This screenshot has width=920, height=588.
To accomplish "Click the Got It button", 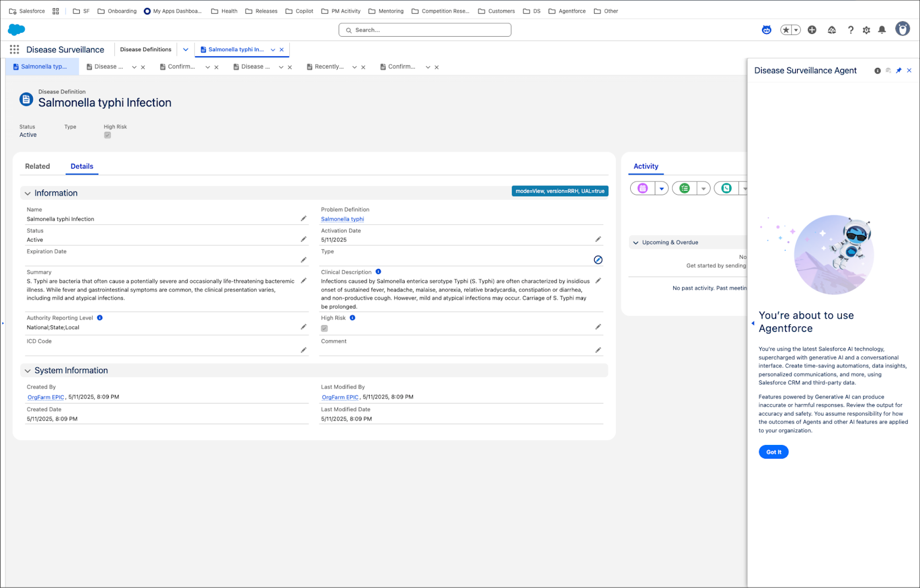I will click(x=773, y=452).
